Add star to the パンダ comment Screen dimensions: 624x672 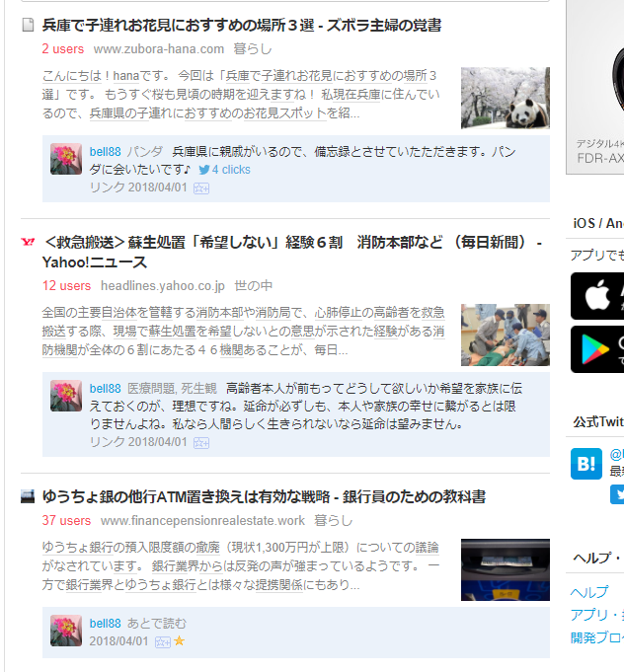click(201, 188)
